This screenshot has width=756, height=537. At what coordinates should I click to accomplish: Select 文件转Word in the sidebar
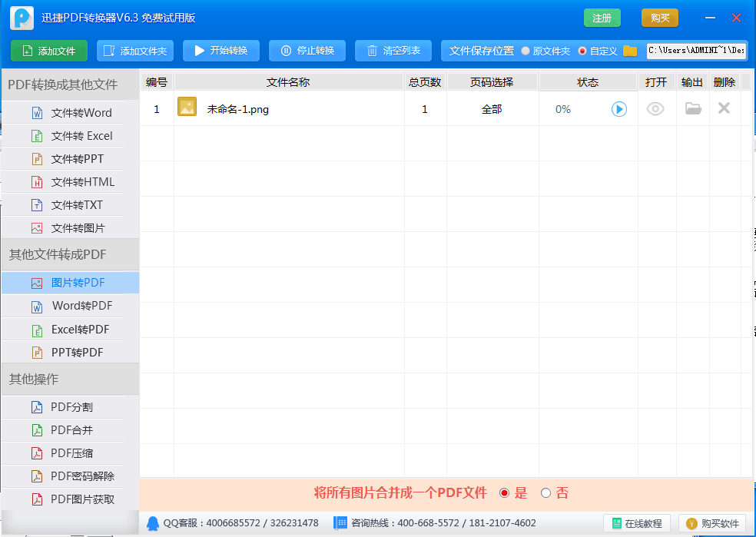81,113
